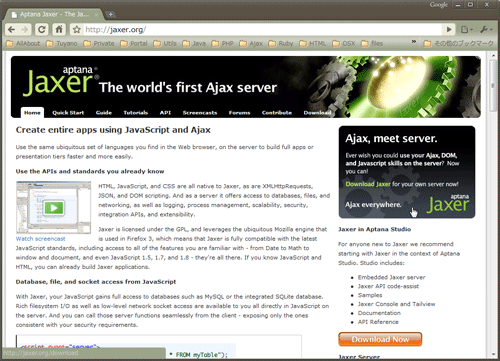Click the browser Back arrow button
Screen dimensions: 500x361
click(12, 30)
